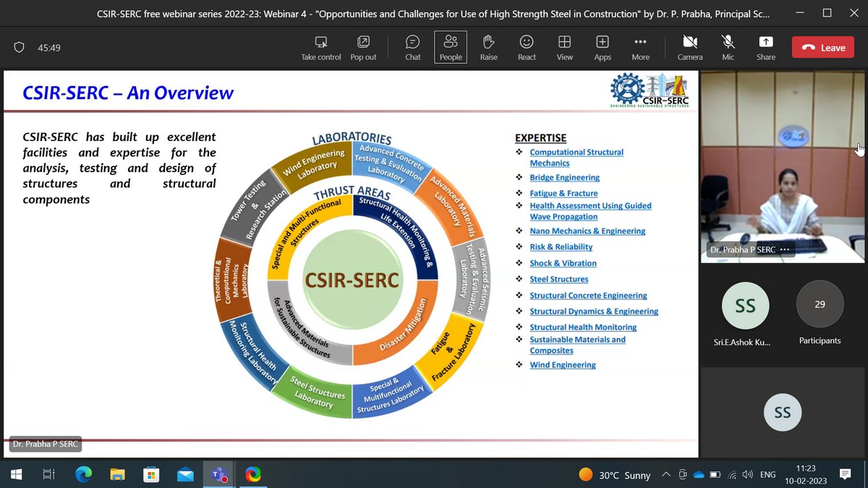Click Wind Engineering Laboratory ring segment

(314, 160)
